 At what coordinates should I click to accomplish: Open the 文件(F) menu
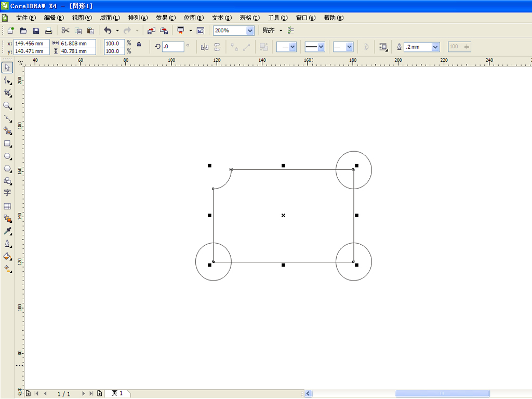click(x=26, y=18)
